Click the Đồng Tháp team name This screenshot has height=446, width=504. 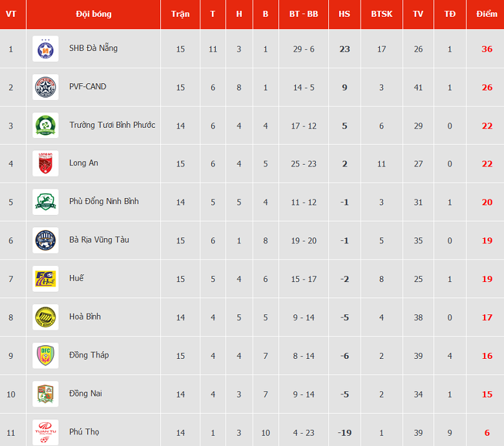(x=89, y=355)
